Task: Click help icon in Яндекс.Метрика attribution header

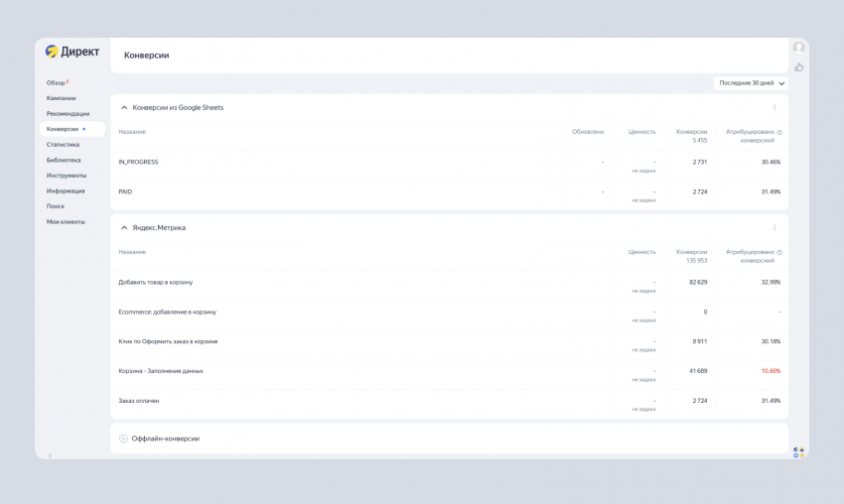Action: (x=779, y=252)
